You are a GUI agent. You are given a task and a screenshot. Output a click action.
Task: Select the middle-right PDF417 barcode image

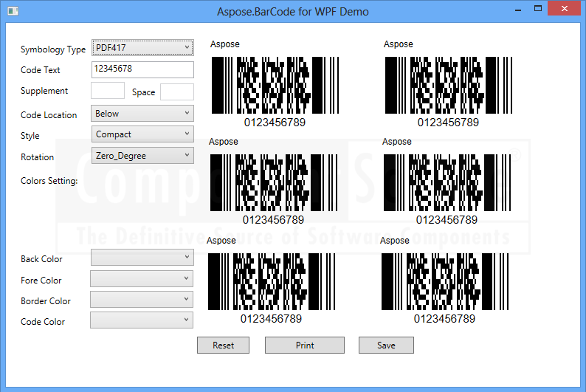pos(447,183)
